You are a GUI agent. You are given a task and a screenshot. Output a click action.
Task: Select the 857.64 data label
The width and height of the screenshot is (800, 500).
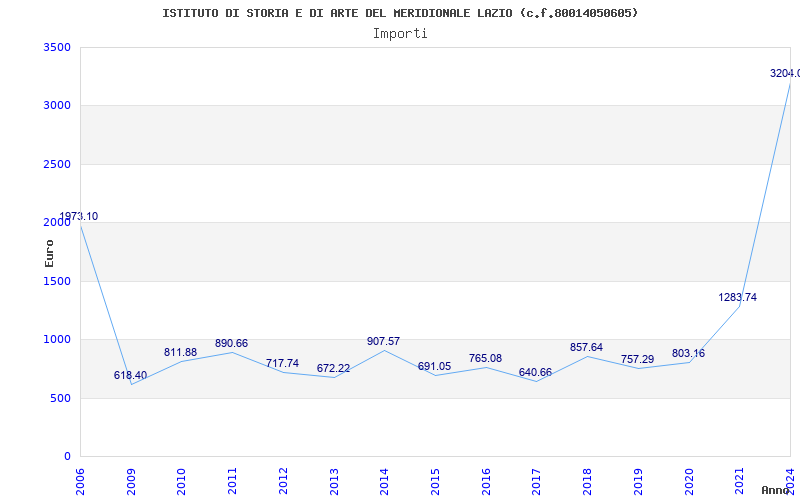586,347
